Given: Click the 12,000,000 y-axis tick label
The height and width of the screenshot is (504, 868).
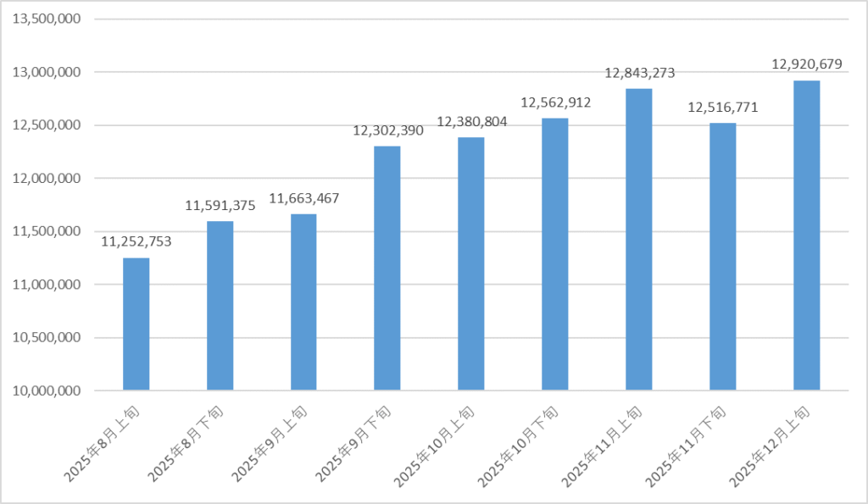Looking at the screenshot, I should pos(44,179).
